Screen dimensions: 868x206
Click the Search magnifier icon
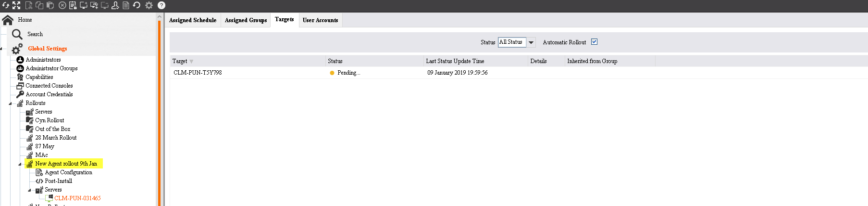tap(17, 34)
